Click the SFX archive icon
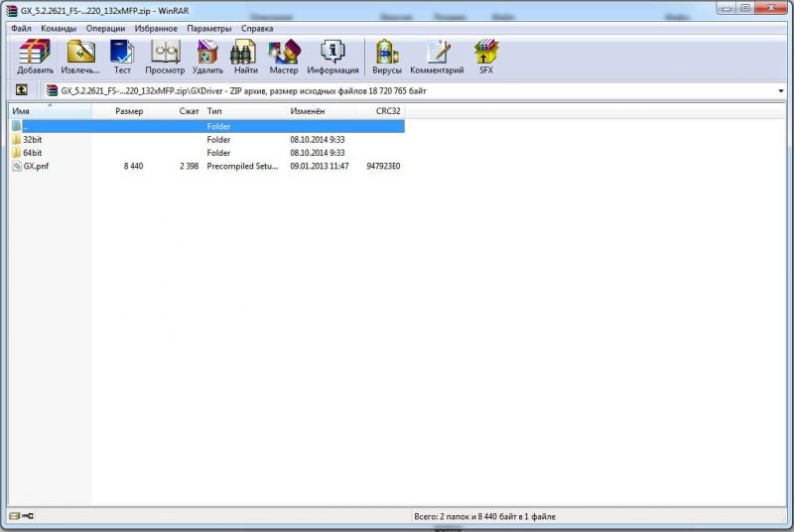794x532 pixels. pyautogui.click(x=486, y=57)
